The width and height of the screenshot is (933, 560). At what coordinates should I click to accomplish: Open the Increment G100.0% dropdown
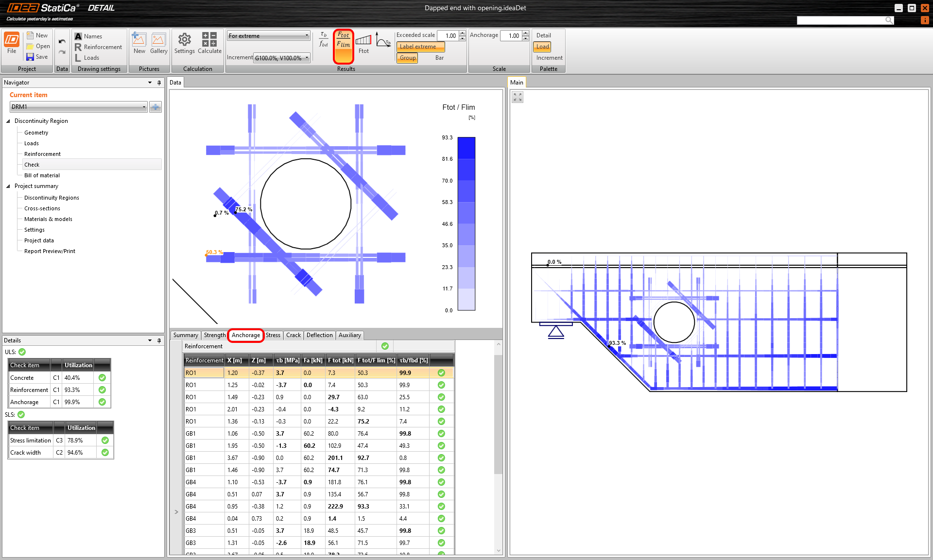[x=282, y=58]
